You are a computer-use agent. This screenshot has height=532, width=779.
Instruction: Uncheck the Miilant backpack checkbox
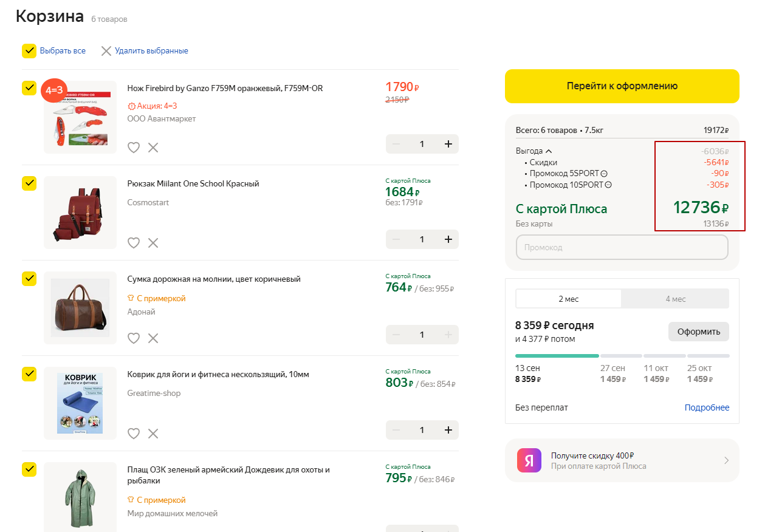(x=29, y=183)
